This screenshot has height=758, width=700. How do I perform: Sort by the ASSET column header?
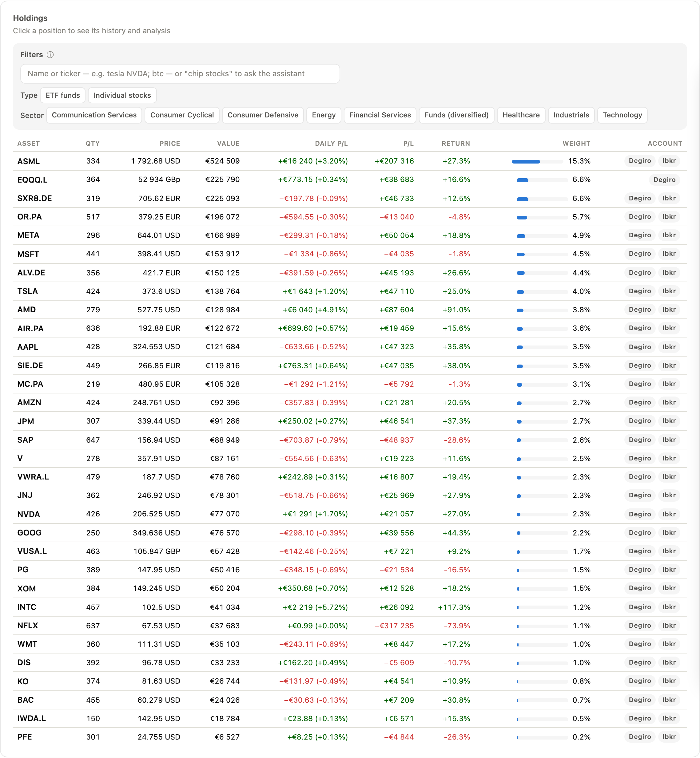point(28,144)
